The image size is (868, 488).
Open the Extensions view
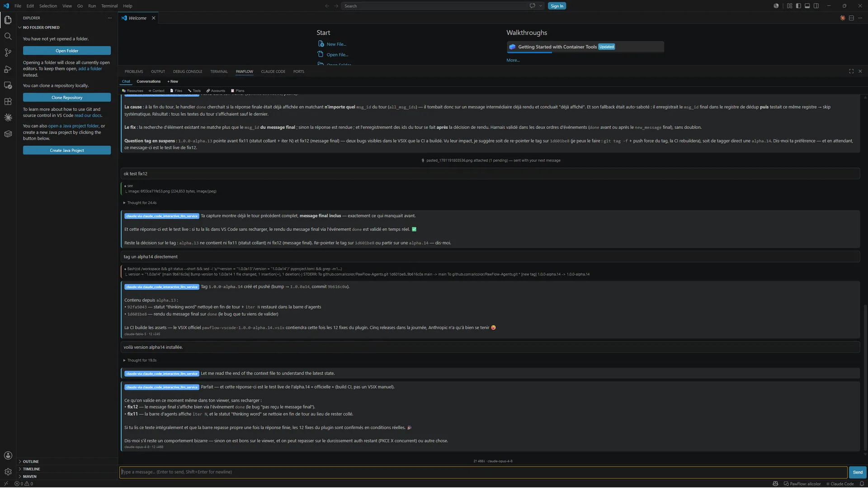pyautogui.click(x=8, y=102)
